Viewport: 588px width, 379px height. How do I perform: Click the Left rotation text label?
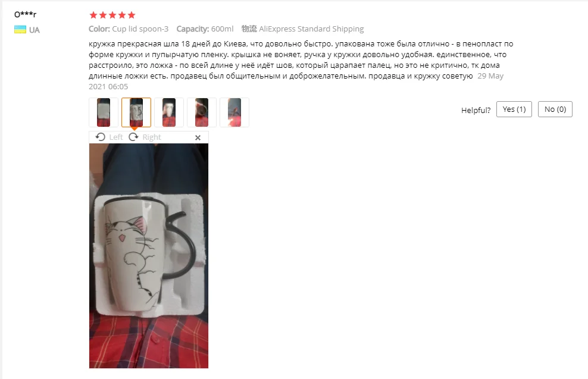pos(116,137)
